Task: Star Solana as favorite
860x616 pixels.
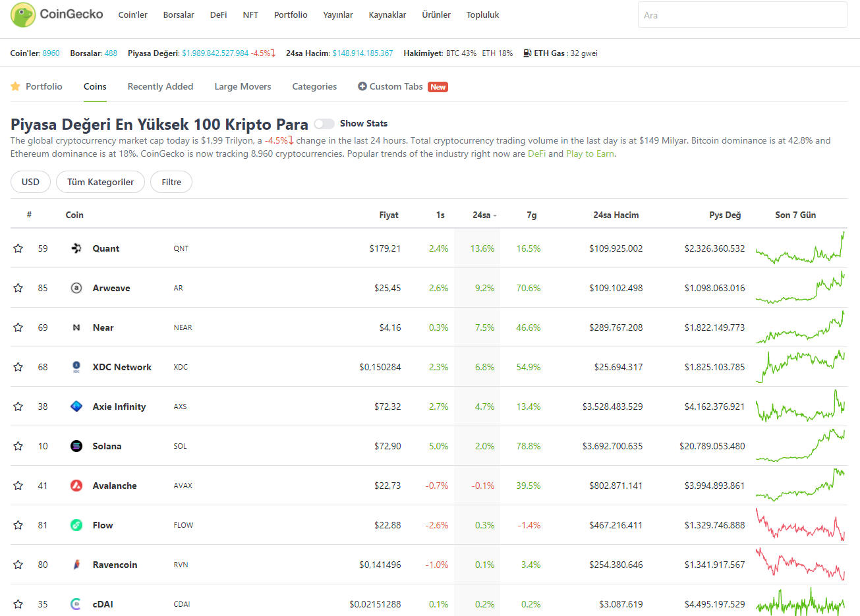Action: point(18,446)
